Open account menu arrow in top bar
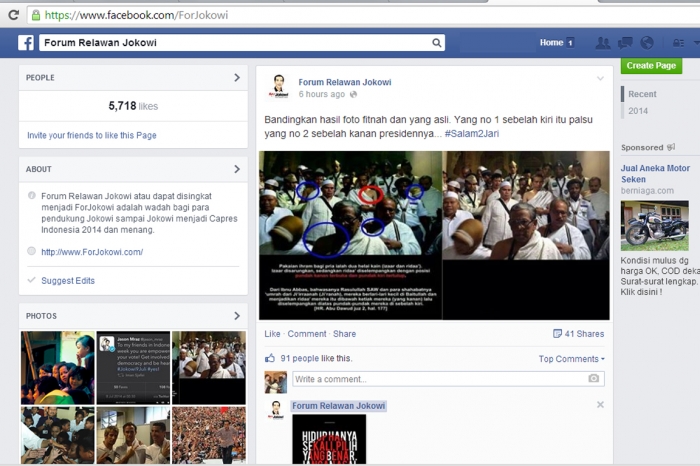The height and width of the screenshot is (466, 700). pos(696,43)
